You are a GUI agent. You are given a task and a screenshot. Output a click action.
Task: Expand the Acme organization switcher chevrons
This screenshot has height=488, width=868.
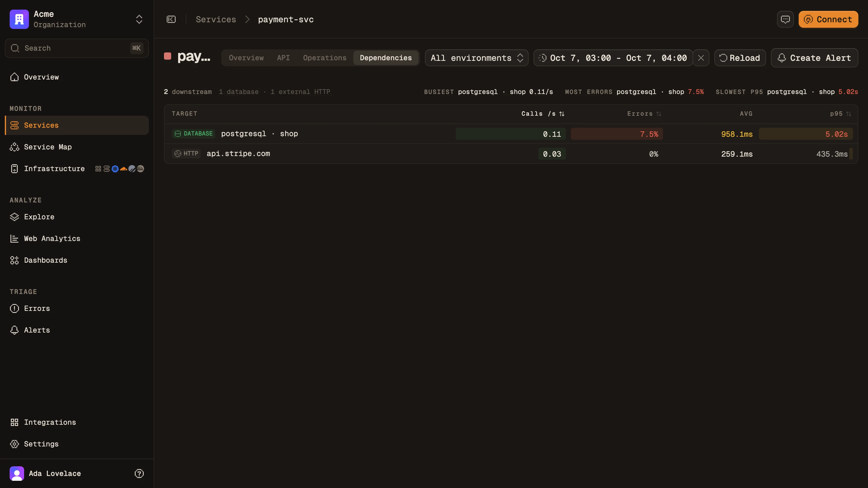(139, 19)
